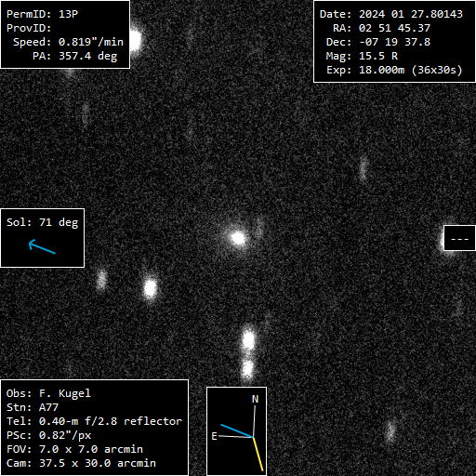Click the N label on compass
Viewport: 476px width, 476px height.
255,399
